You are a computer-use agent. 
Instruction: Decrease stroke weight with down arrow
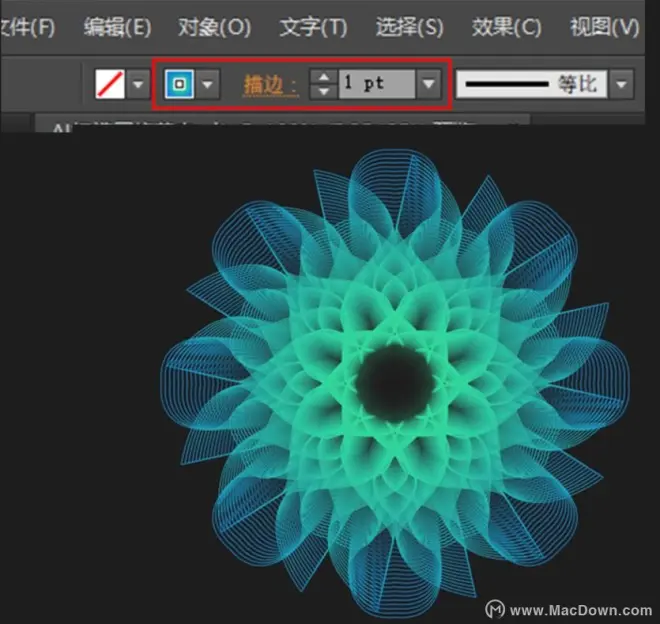(324, 91)
